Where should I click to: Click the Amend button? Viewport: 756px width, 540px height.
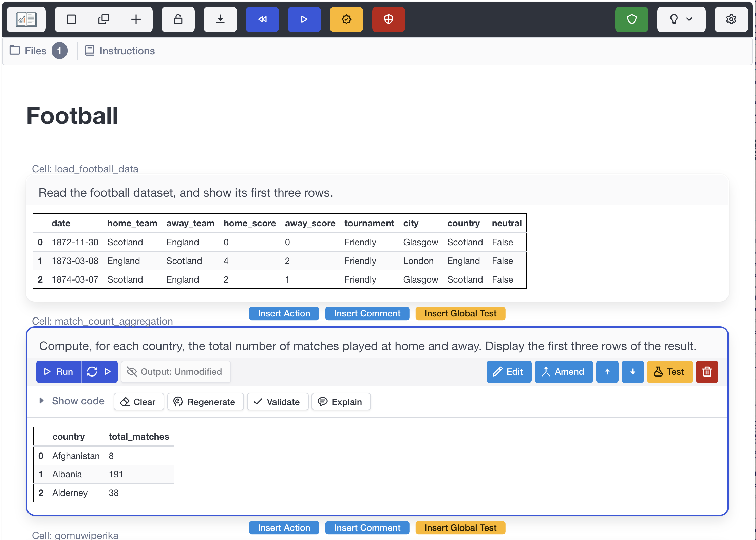564,372
